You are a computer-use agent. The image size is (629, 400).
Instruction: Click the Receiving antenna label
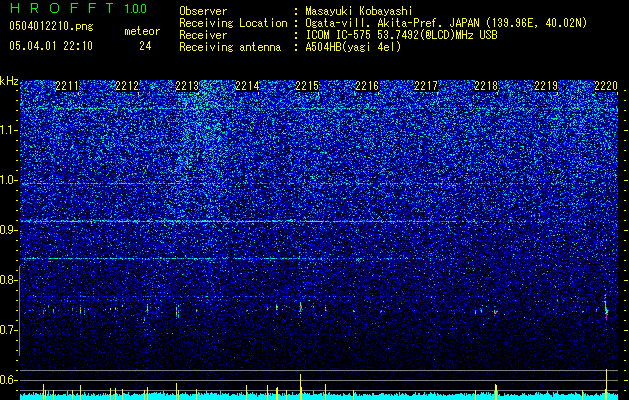tap(230, 47)
